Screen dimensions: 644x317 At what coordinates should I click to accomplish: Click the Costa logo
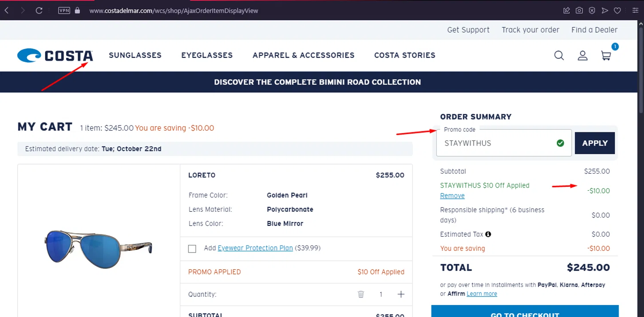click(55, 55)
